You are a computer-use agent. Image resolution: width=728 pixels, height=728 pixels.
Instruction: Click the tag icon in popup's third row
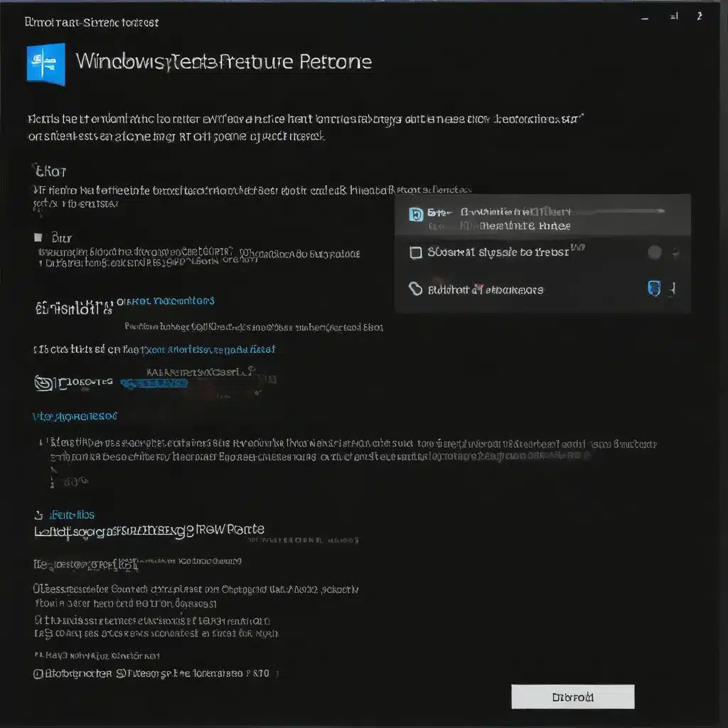coord(415,289)
